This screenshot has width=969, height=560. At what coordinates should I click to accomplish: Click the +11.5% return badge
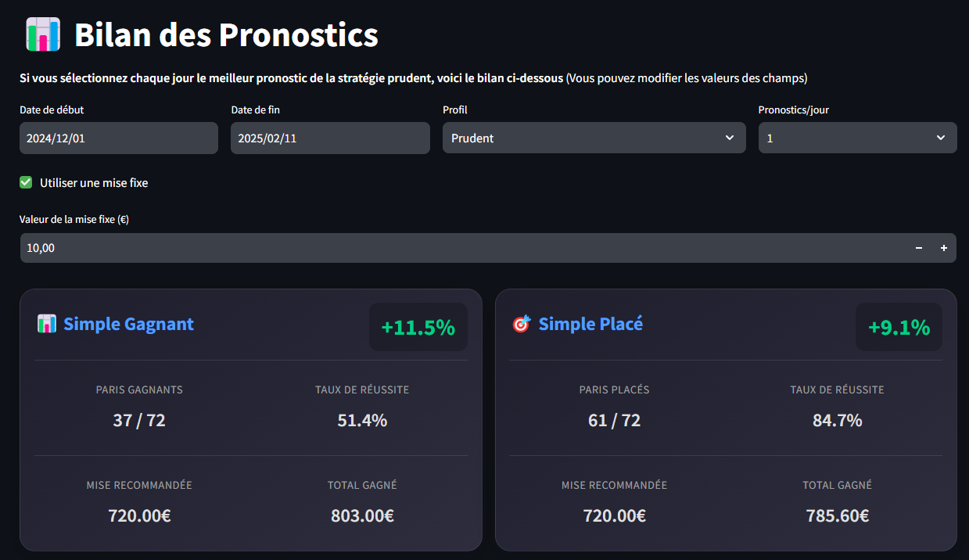click(x=418, y=328)
